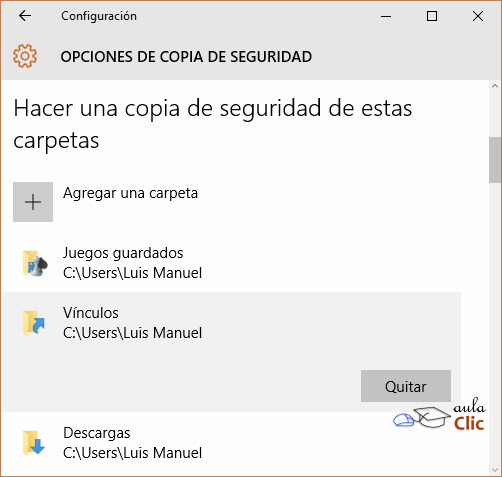Click the vertical scrollbar thumb
This screenshot has height=477, width=502.
pos(495,160)
